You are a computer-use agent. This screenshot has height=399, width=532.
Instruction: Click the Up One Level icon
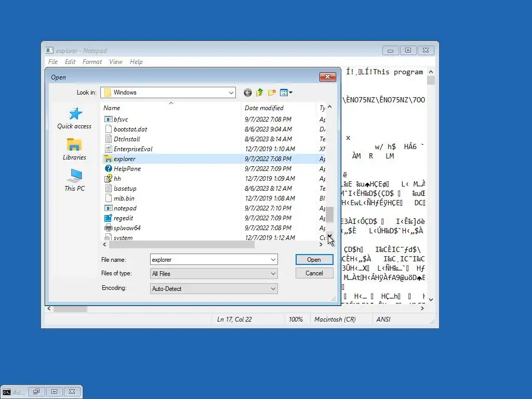coord(260,92)
